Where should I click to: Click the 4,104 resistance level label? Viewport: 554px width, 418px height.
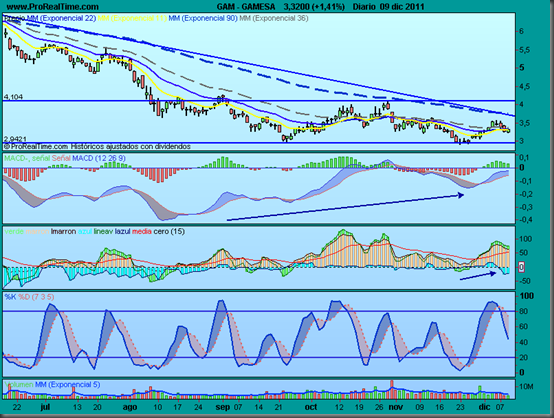13,97
